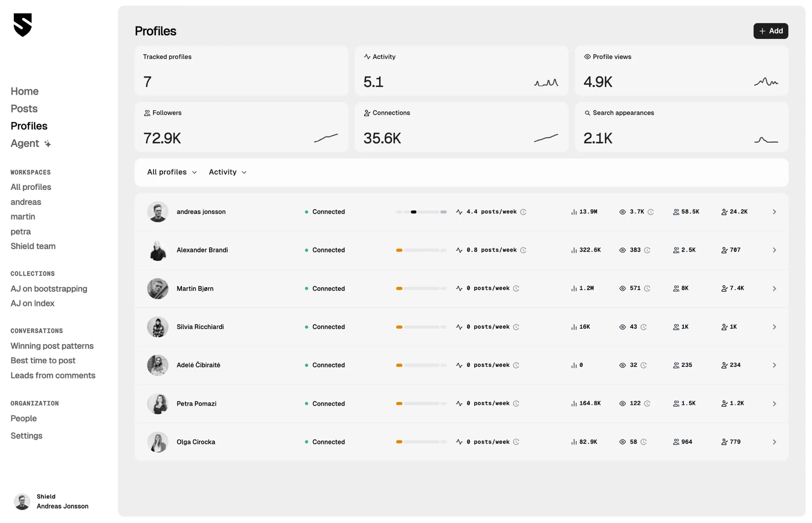Click the Add button

(771, 31)
